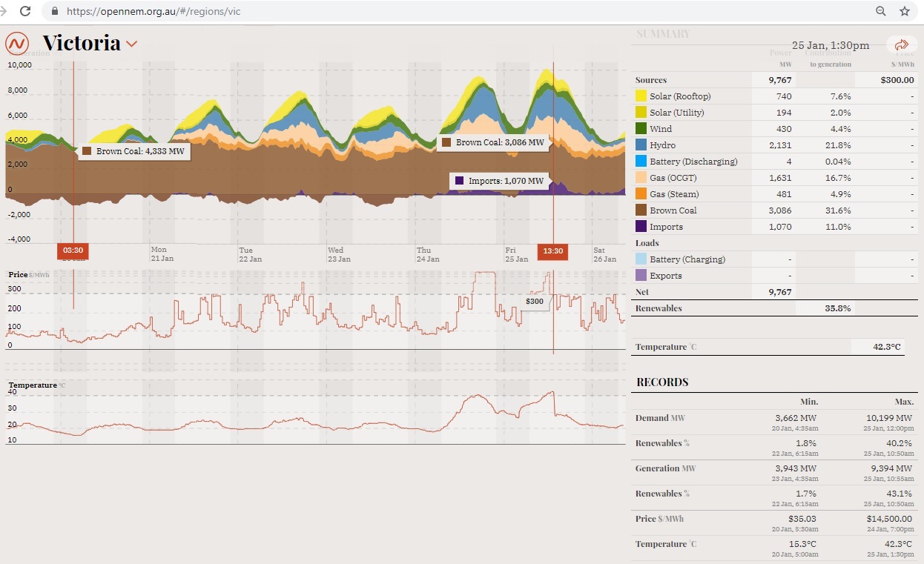Reload the OpenNEM page

click(26, 11)
